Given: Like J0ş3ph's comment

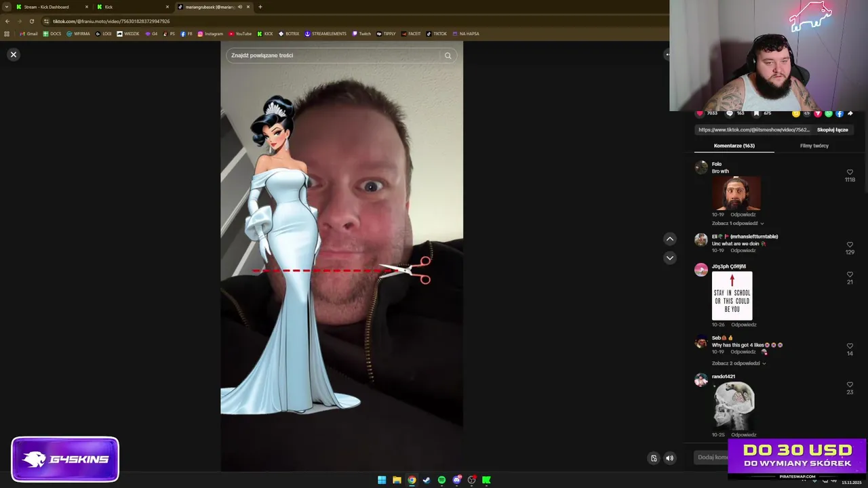Looking at the screenshot, I should click(x=850, y=274).
